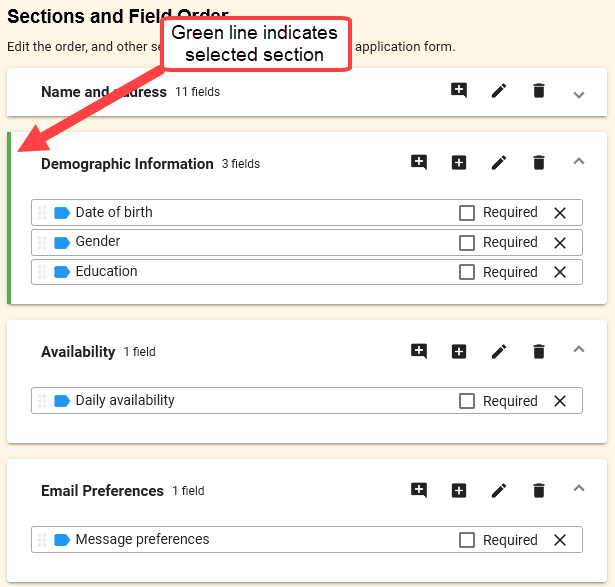The width and height of the screenshot is (615, 587).
Task: Delete the Availability section
Action: pyautogui.click(x=539, y=351)
